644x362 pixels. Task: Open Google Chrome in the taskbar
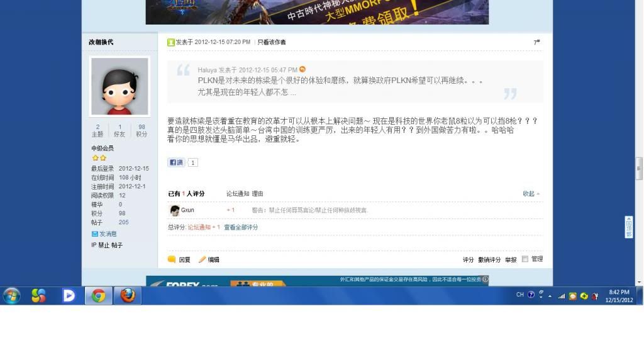pyautogui.click(x=98, y=295)
